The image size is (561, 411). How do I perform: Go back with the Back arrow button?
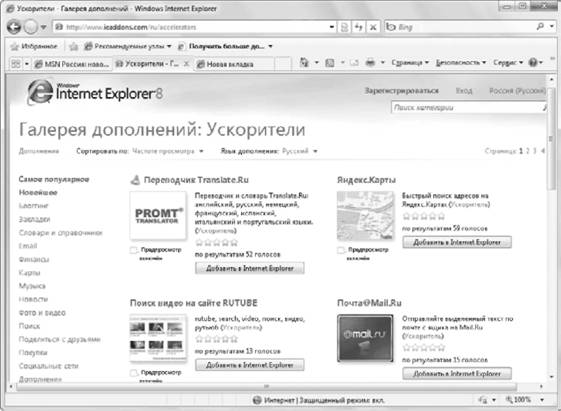pyautogui.click(x=14, y=27)
